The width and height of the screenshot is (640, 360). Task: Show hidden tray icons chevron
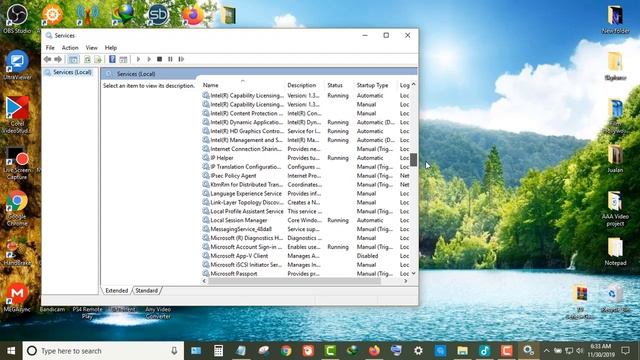click(547, 351)
